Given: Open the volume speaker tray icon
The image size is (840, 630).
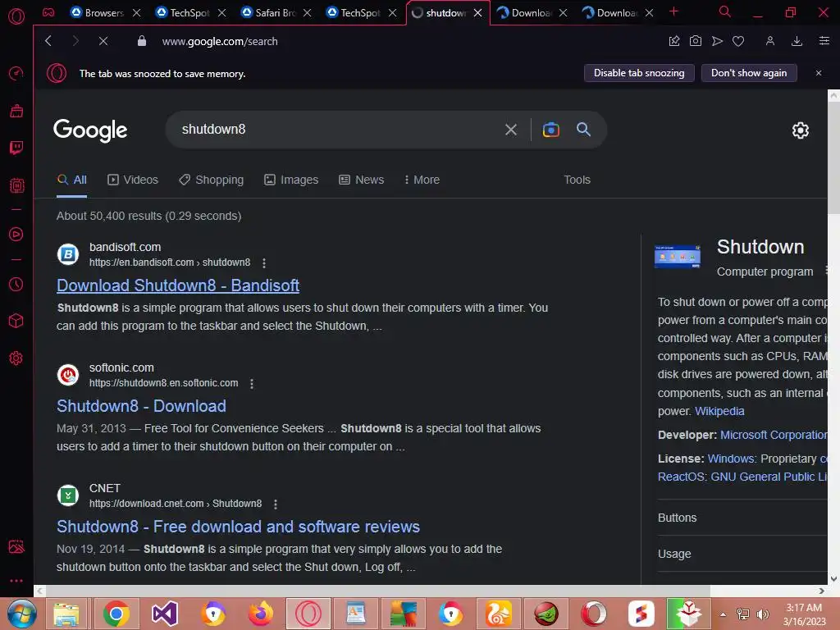Looking at the screenshot, I should pos(762,614).
